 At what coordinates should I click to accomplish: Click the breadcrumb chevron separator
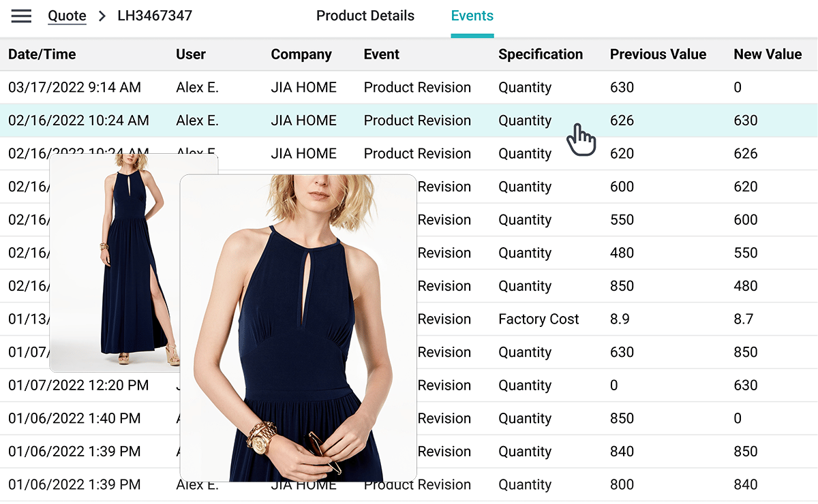coord(102,16)
